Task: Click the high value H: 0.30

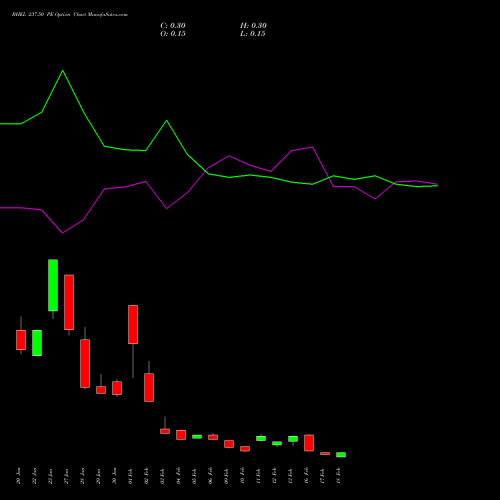Action: [253, 26]
